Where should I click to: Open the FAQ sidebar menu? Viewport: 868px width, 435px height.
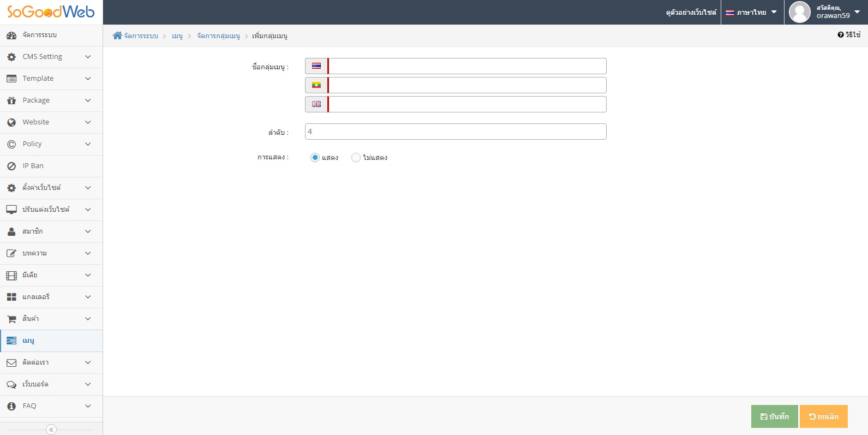pos(51,406)
